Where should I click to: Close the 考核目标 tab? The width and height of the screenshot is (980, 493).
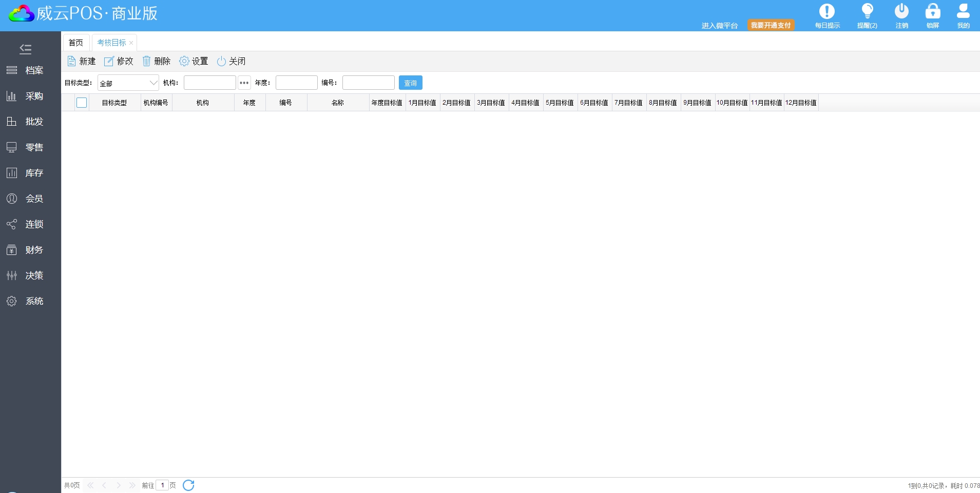(131, 43)
